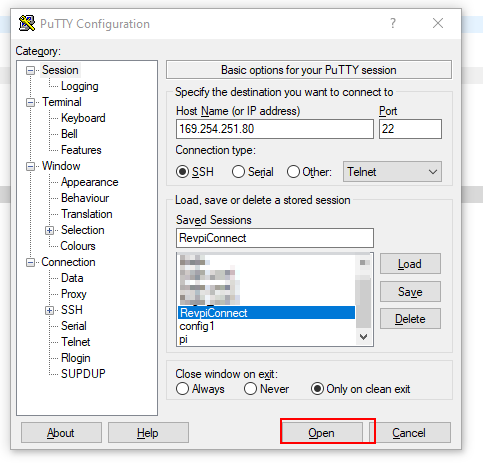483x463 pixels.
Task: Select RevpiConnect in saved sessions list
Action: click(266, 313)
